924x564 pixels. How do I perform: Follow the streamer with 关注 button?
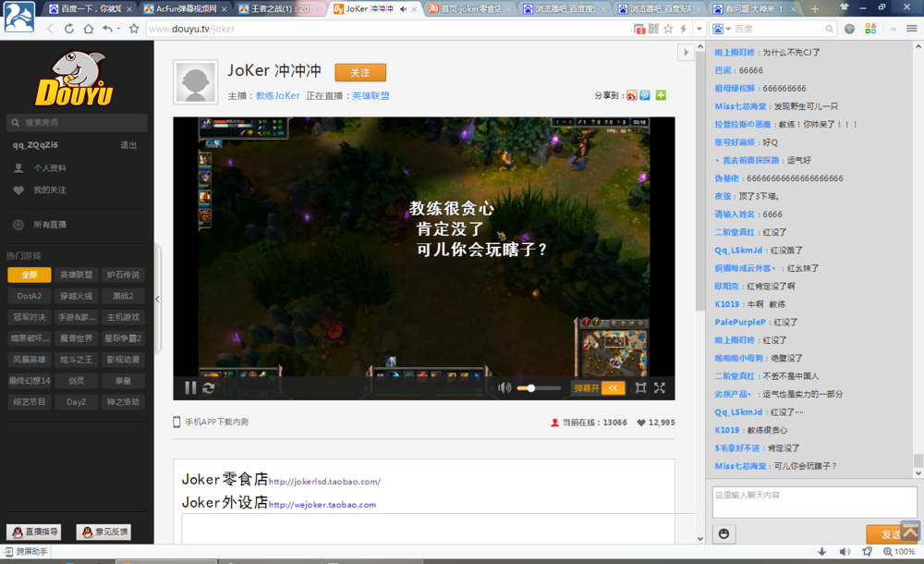click(360, 72)
